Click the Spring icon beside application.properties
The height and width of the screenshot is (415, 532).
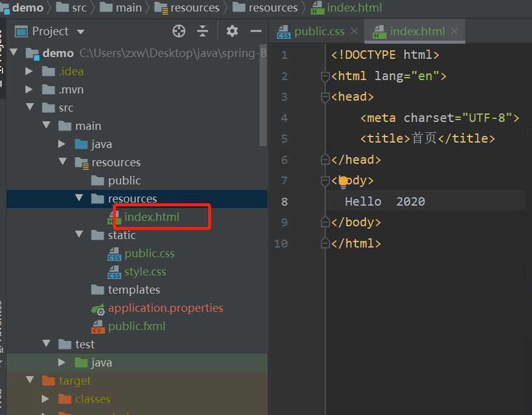click(98, 309)
